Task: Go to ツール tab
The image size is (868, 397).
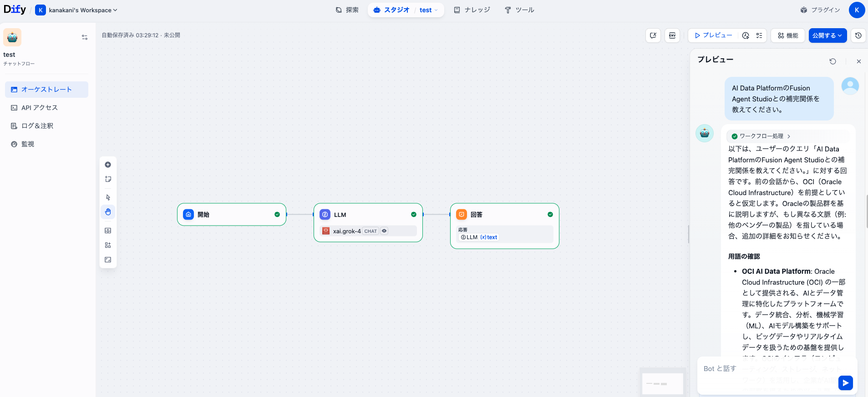Action: click(x=519, y=10)
